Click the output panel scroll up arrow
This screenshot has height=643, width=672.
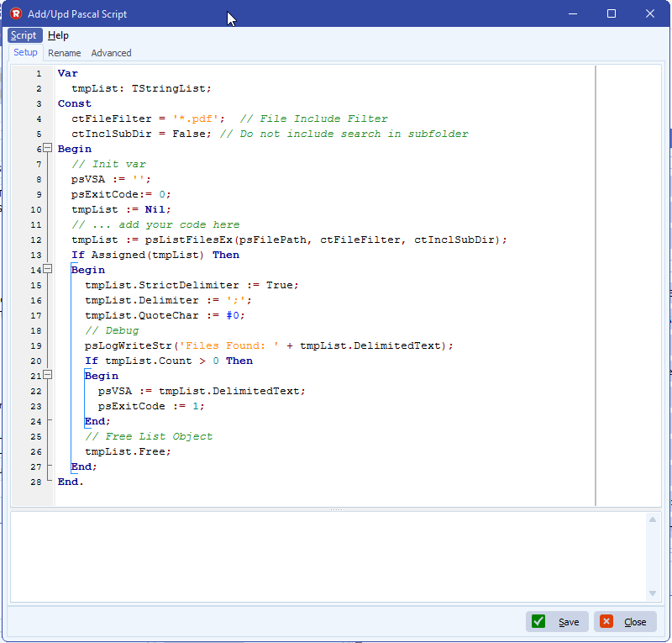coord(653,519)
